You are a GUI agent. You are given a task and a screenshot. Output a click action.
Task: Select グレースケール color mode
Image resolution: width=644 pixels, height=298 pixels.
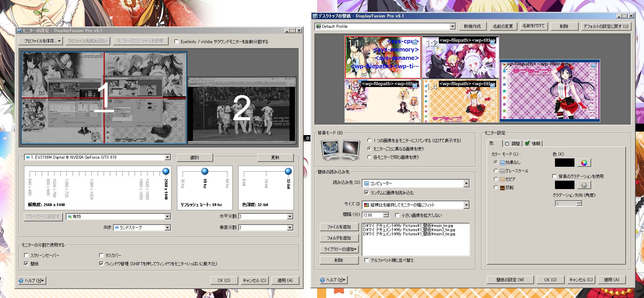coord(496,171)
